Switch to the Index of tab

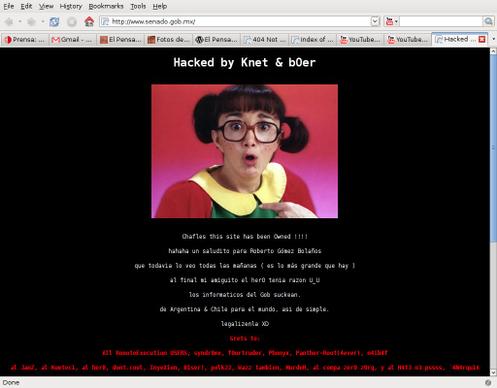[x=313, y=40]
